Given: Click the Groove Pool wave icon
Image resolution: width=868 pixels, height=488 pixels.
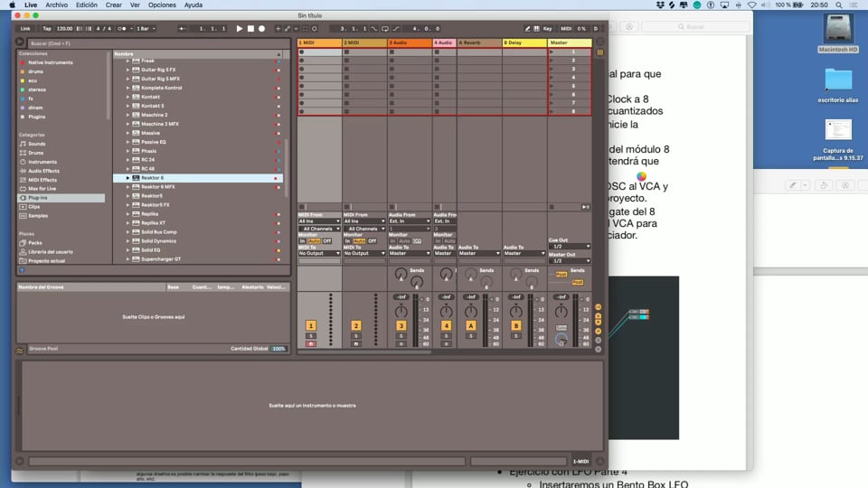Looking at the screenshot, I should coord(20,351).
